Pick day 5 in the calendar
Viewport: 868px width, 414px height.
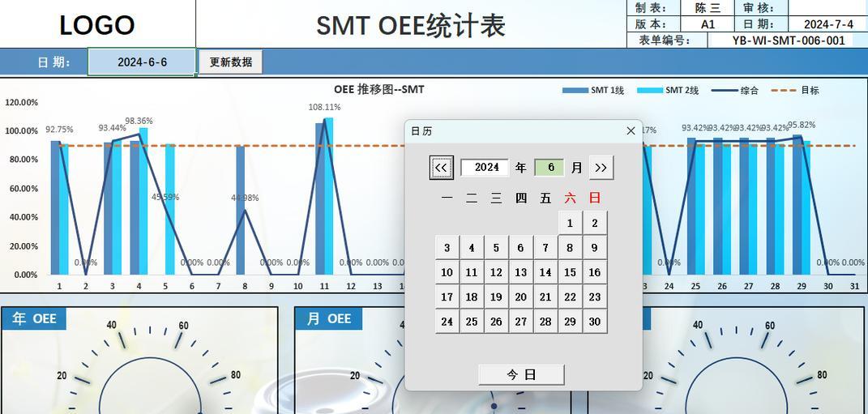pyautogui.click(x=497, y=248)
